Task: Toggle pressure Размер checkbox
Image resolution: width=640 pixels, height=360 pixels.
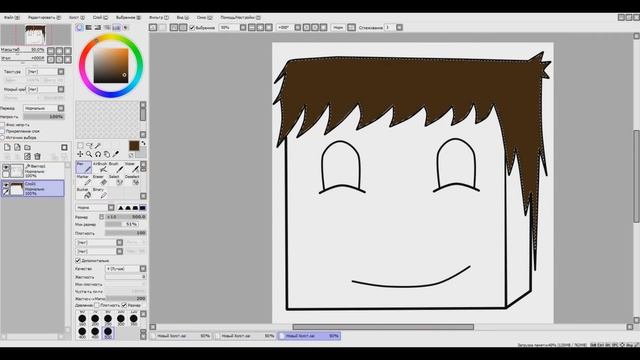Action: point(124,305)
